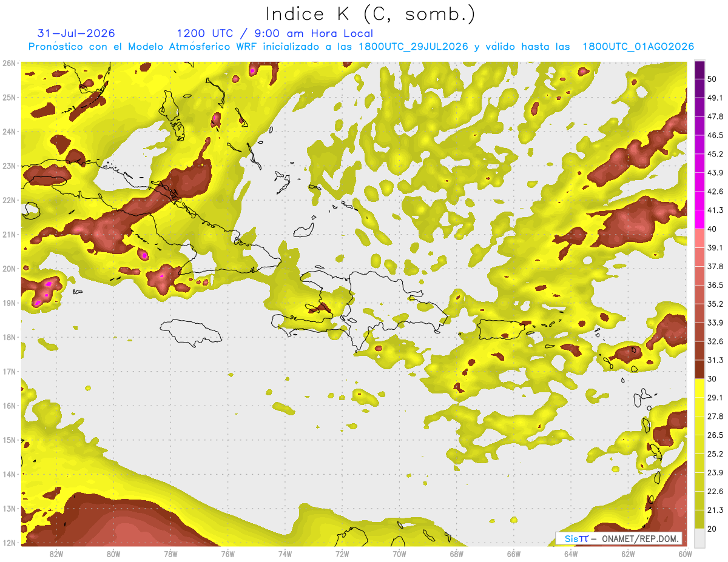Click colorbar value "26.5"
The width and height of the screenshot is (728, 562).
715,435
